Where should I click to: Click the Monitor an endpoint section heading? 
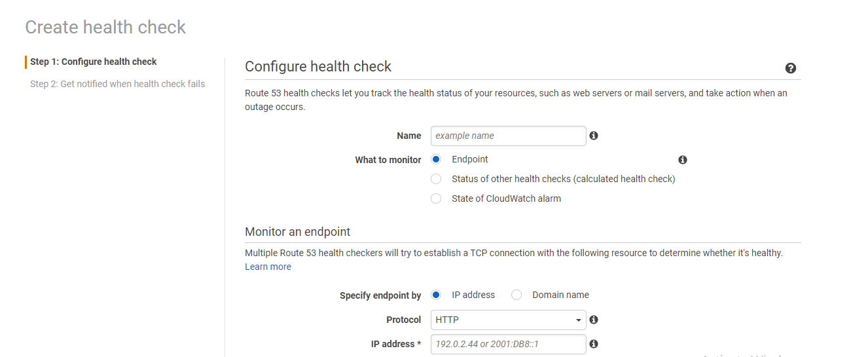[x=297, y=232]
